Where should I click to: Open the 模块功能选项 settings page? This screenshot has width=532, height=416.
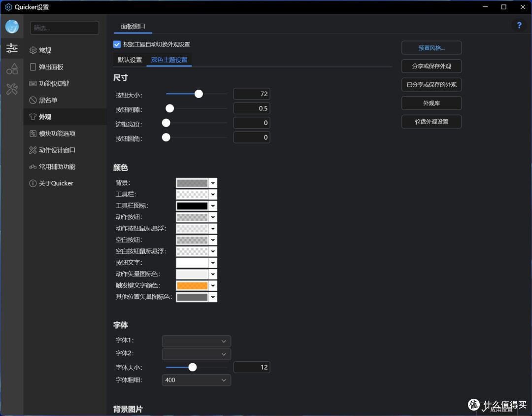[65, 134]
